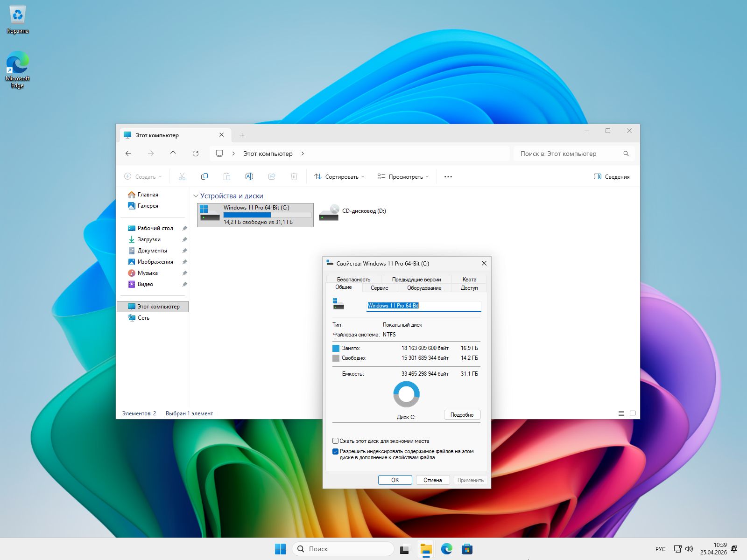This screenshot has height=560, width=747.
Task: Click the Rename icon in Explorer toolbar
Action: [x=249, y=177]
